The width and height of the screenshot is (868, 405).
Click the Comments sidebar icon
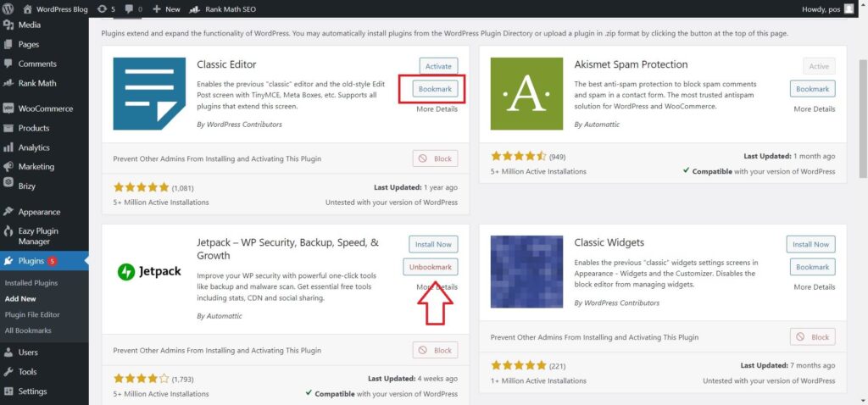(8, 64)
